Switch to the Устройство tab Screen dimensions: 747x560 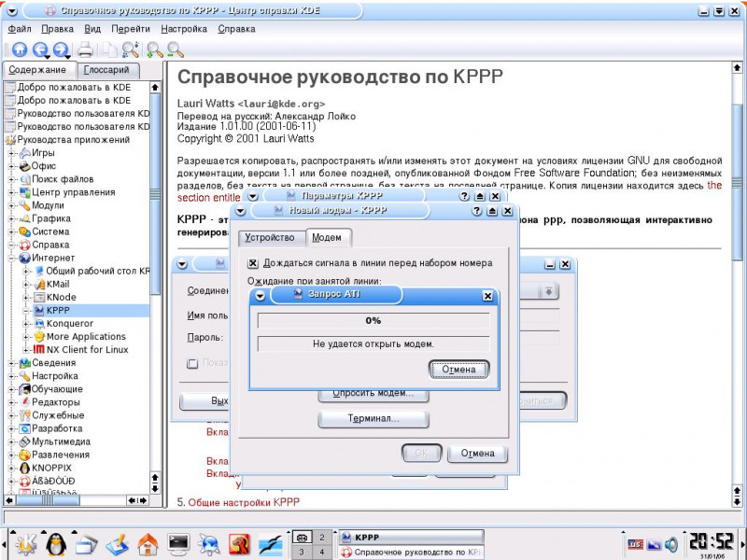click(x=270, y=238)
